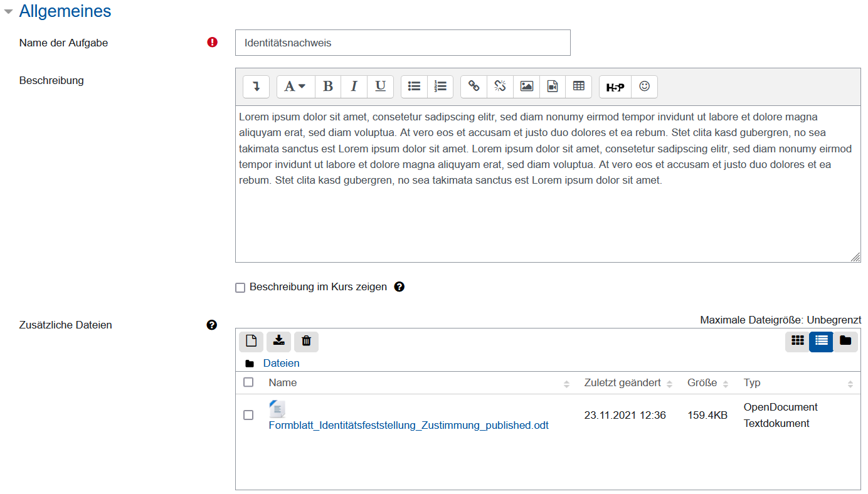Insert H5P content via the toolbar
Image resolution: width=868 pixels, height=494 pixels.
point(615,87)
